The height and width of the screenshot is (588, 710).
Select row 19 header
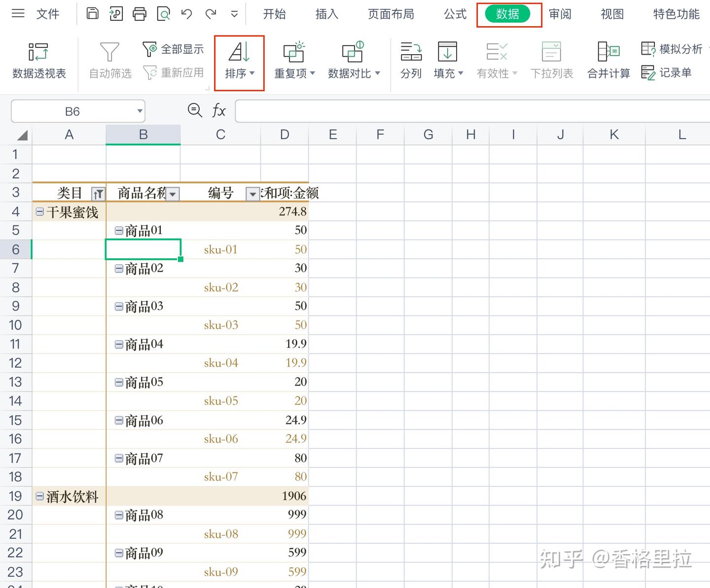point(16,496)
